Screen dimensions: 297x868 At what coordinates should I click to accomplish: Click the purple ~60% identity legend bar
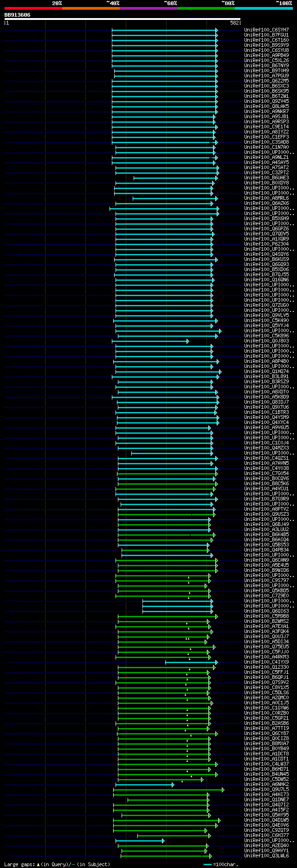click(148, 8)
